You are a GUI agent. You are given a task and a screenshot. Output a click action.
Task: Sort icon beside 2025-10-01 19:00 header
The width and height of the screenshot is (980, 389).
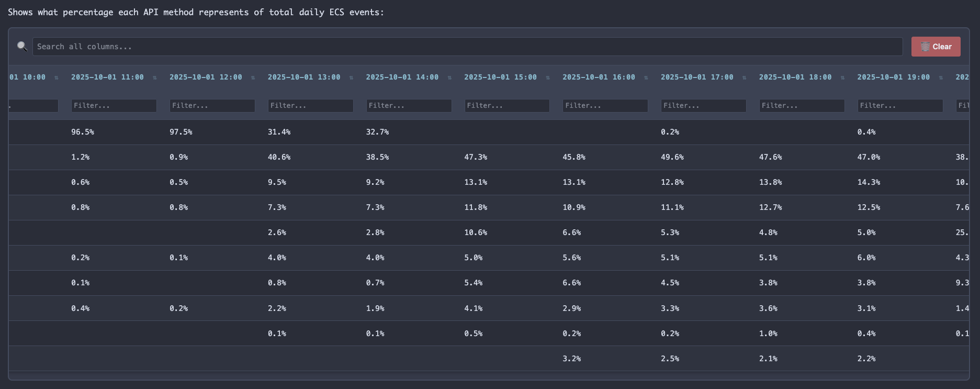pyautogui.click(x=941, y=77)
